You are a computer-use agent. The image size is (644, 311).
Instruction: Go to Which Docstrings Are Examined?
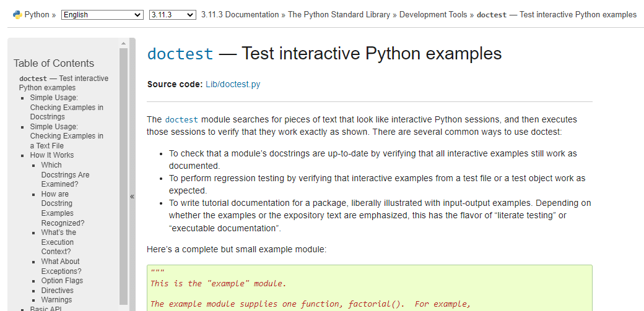(65, 174)
